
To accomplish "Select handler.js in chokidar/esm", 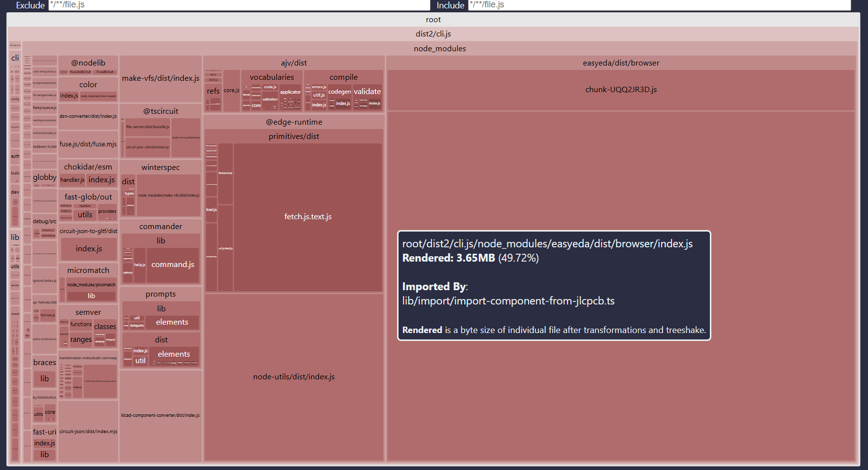I will [x=72, y=180].
